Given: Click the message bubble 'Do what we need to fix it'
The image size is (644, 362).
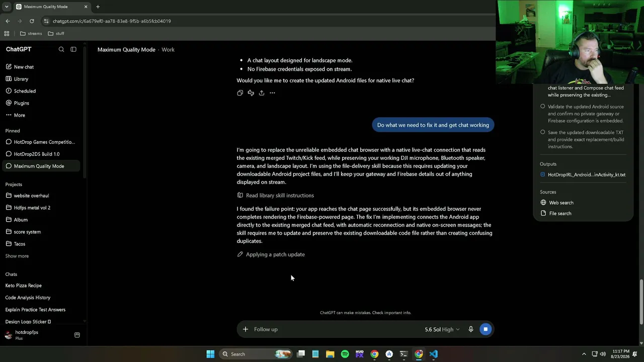Looking at the screenshot, I should [433, 125].
